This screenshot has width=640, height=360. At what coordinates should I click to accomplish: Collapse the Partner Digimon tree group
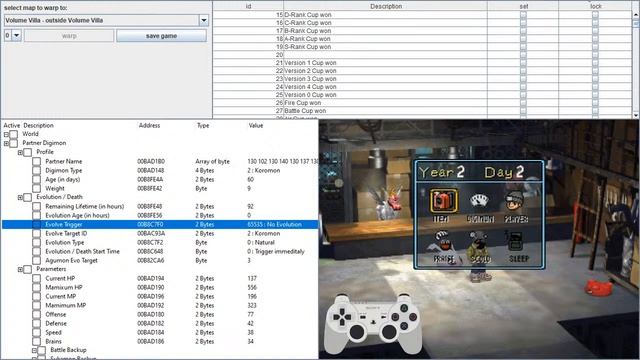[x=6, y=143]
